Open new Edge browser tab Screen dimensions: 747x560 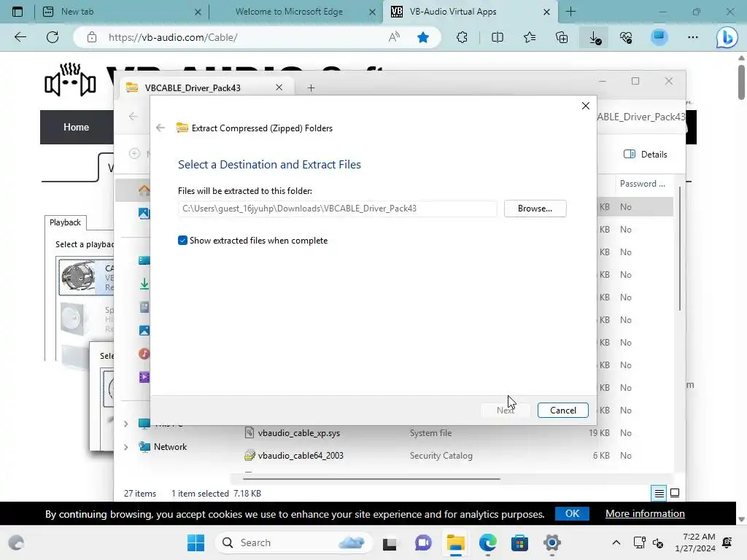(x=570, y=12)
